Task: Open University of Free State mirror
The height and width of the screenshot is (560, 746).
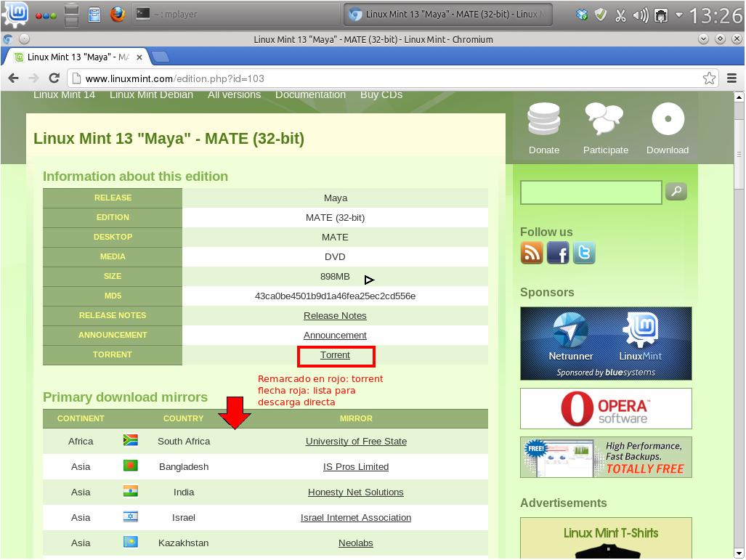Action: point(356,441)
